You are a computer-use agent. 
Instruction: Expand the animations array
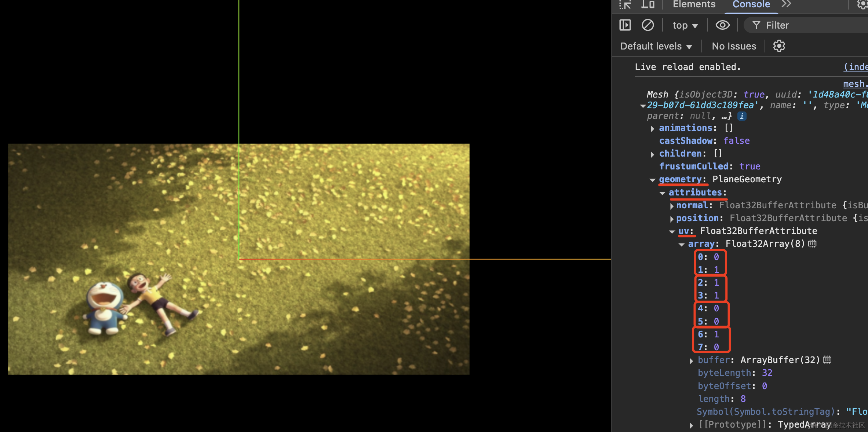point(652,129)
